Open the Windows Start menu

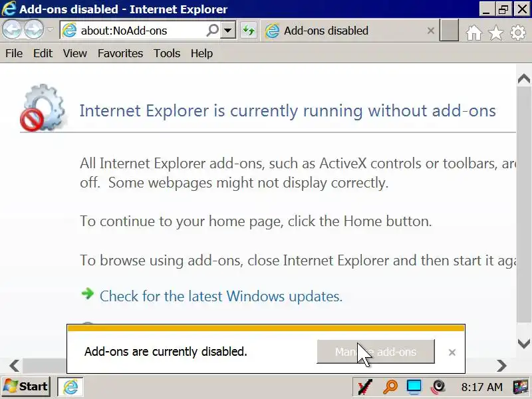26,386
